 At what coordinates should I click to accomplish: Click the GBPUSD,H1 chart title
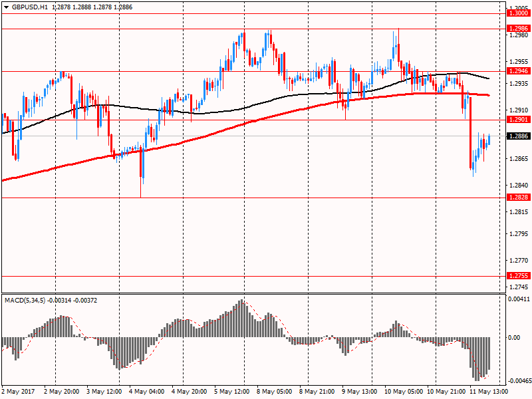[x=29, y=7]
